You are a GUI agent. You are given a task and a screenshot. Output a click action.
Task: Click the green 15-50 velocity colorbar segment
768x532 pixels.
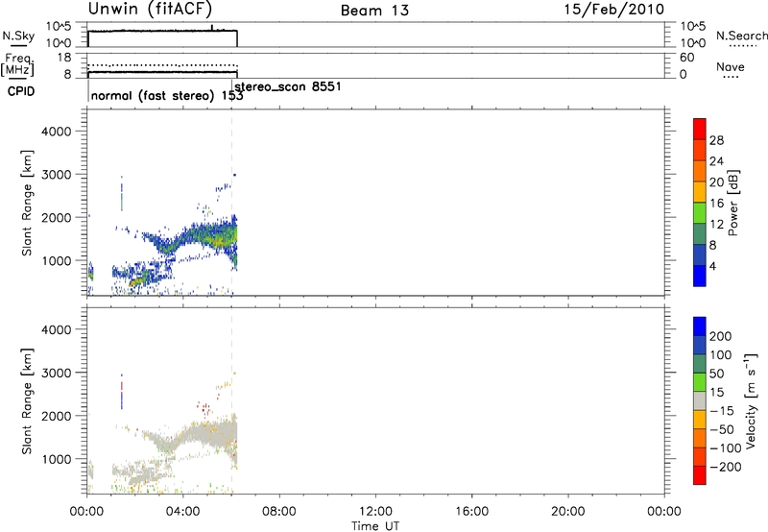coord(700,382)
